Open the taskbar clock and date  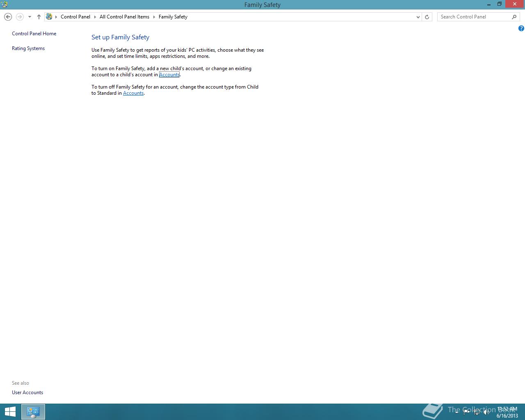click(507, 412)
